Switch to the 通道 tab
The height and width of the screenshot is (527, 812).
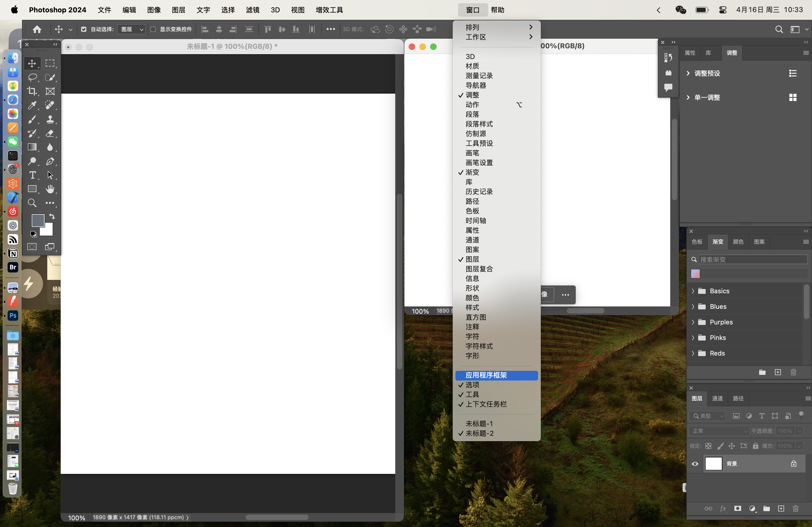(717, 398)
